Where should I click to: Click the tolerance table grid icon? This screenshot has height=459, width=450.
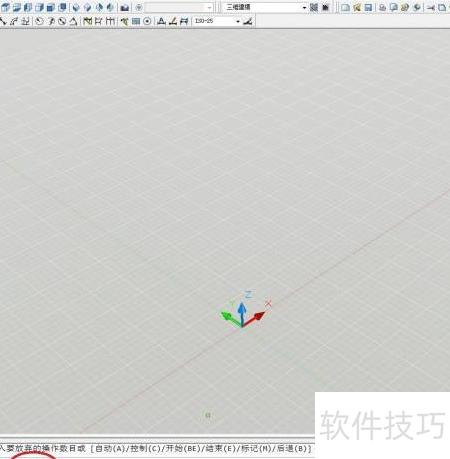tap(136, 21)
